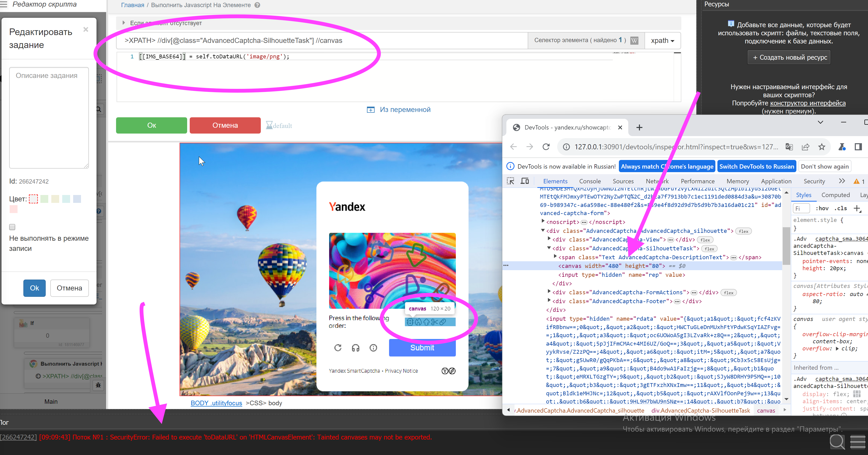The width and height of the screenshot is (868, 455).
Task: Toggle the DevTools device toolbar icon
Action: pyautogui.click(x=525, y=181)
